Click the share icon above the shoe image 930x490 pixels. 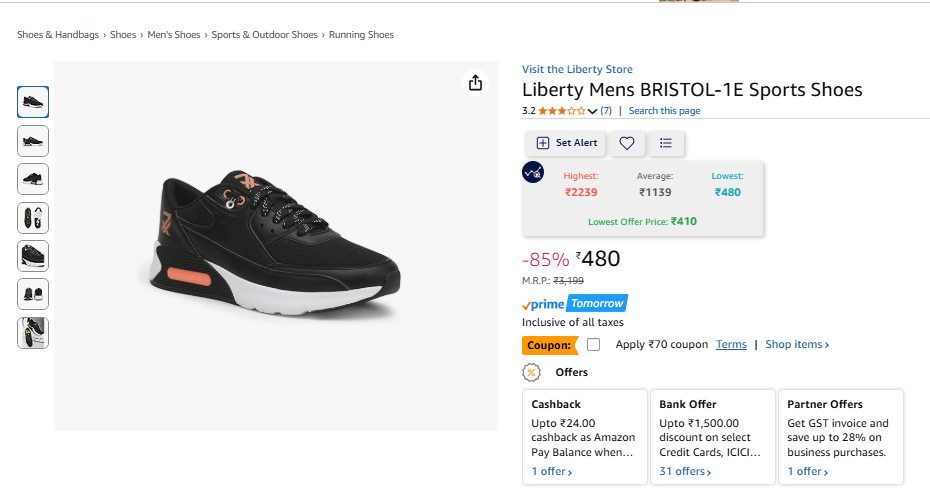[x=476, y=83]
